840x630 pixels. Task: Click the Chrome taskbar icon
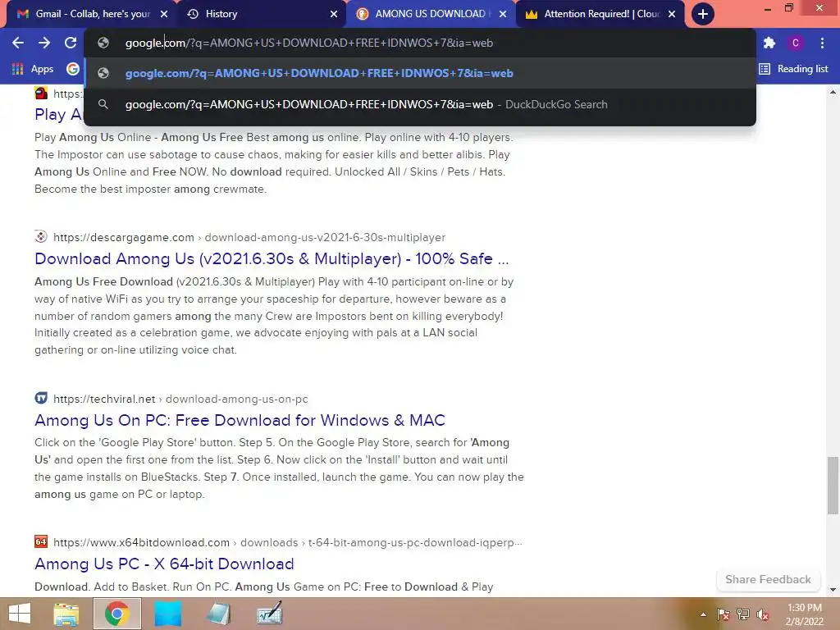(117, 614)
